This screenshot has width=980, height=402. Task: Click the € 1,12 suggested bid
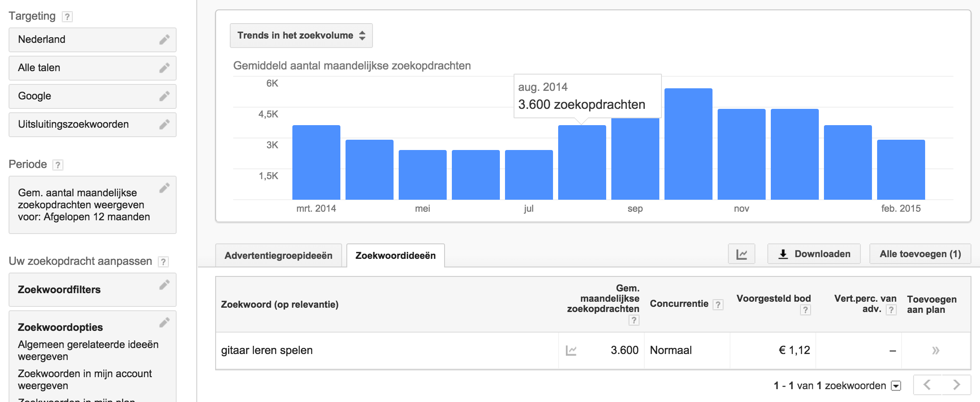pos(794,351)
